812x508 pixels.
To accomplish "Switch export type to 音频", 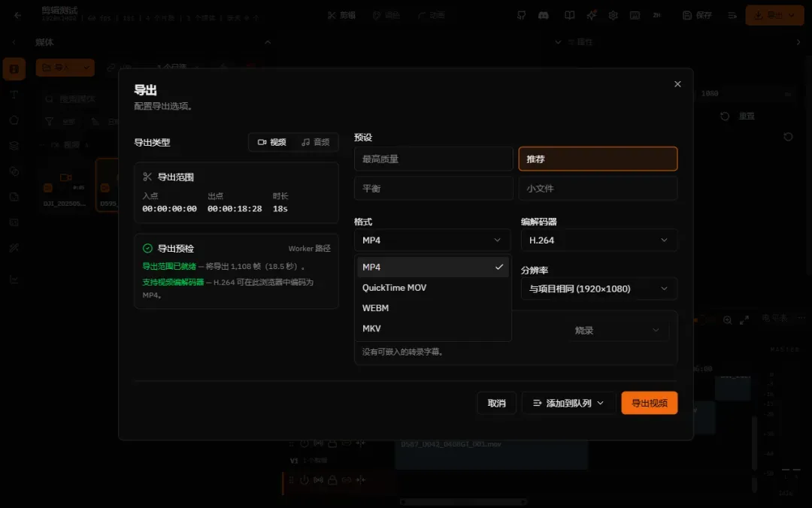I will pos(315,142).
